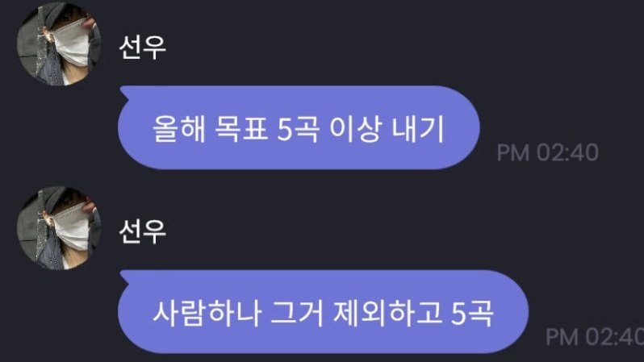The width and height of the screenshot is (644, 362).
Task: Click "5곡" inside the first message
Action: (298, 128)
